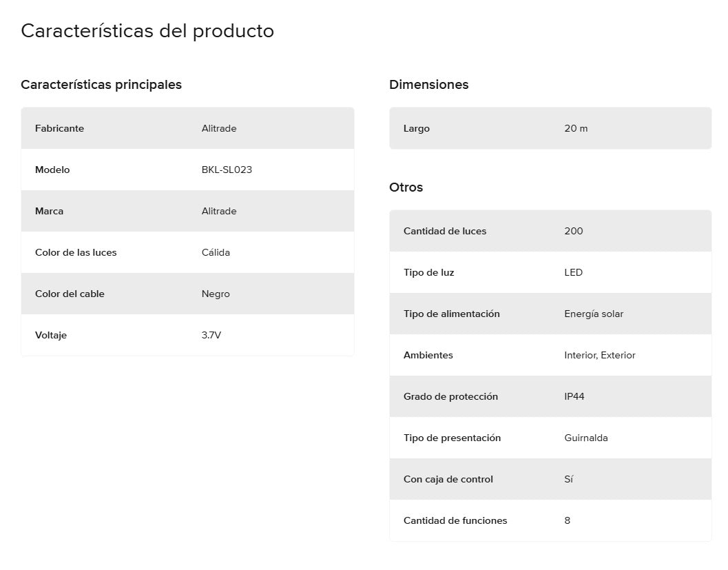
Task: Click the Cálida light color value
Action: (216, 253)
